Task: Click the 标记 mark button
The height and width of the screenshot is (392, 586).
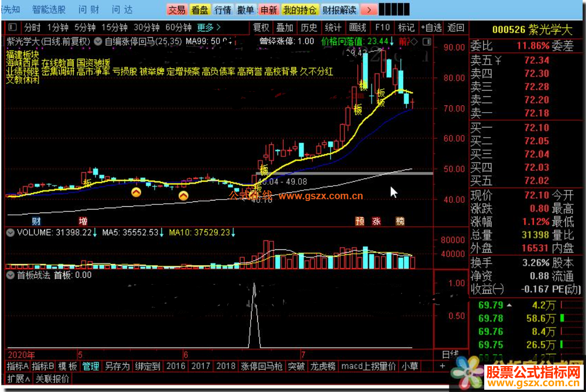Action: point(406,28)
